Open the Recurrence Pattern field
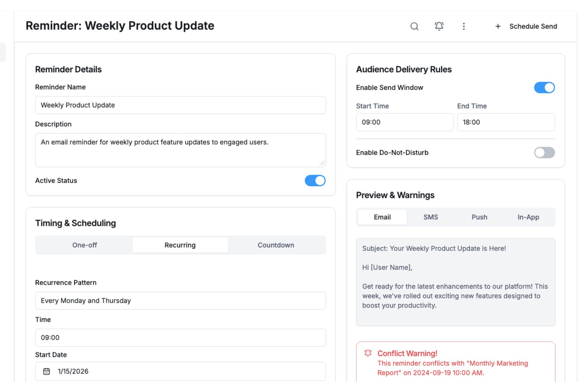Screen dimensions: 588x382 [180, 301]
